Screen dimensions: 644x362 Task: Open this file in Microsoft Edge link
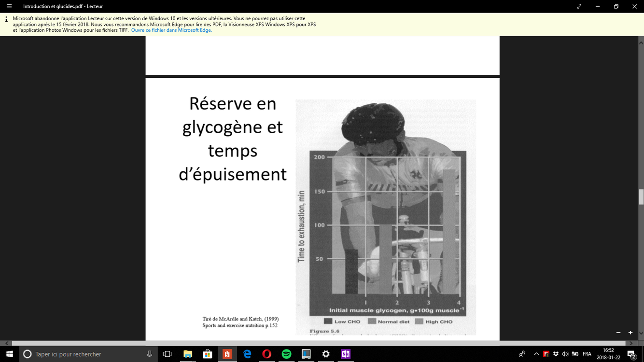tap(171, 30)
